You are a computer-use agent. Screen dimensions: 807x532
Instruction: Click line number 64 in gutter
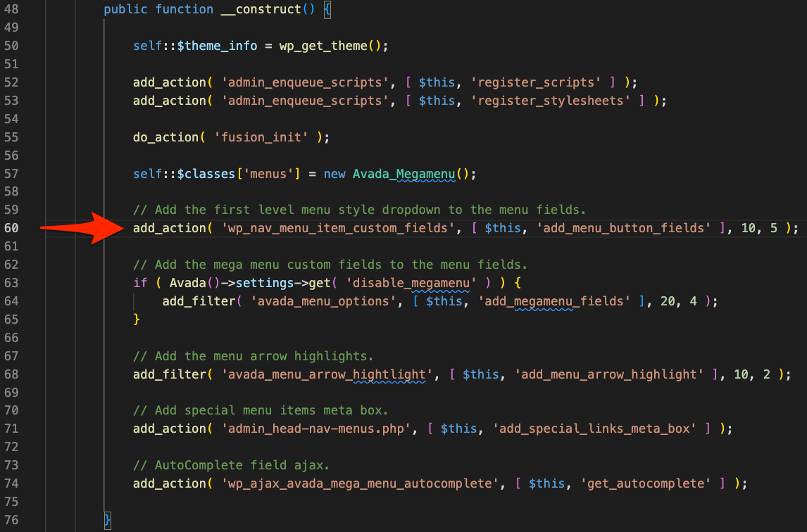click(11, 301)
